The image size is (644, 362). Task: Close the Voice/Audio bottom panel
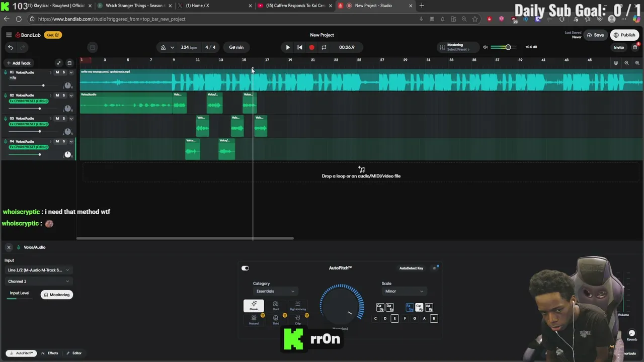pyautogui.click(x=9, y=247)
